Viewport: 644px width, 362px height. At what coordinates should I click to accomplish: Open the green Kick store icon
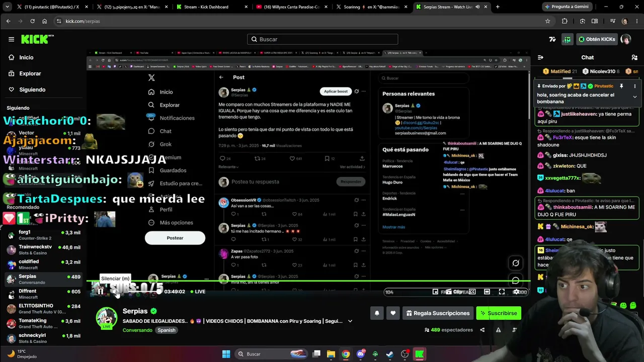567,39
